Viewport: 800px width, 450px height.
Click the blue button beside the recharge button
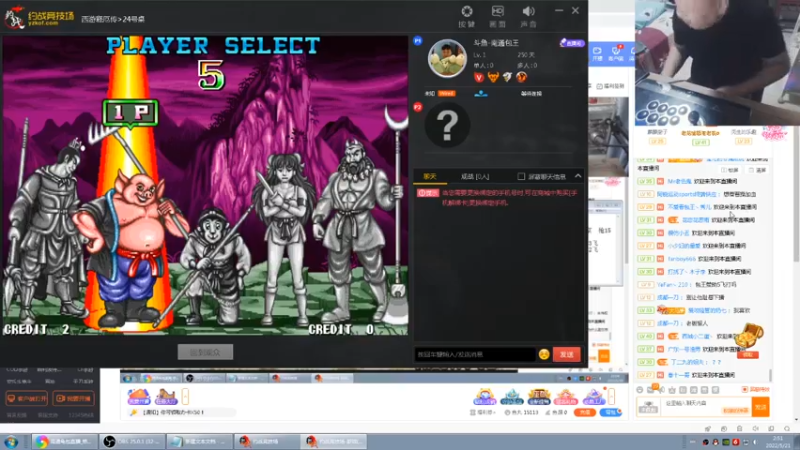click(x=610, y=412)
